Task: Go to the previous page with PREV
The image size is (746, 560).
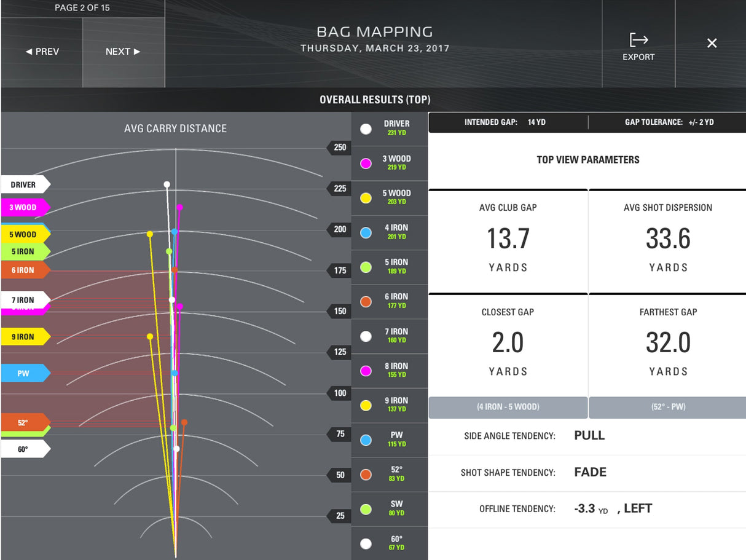Action: pyautogui.click(x=42, y=52)
